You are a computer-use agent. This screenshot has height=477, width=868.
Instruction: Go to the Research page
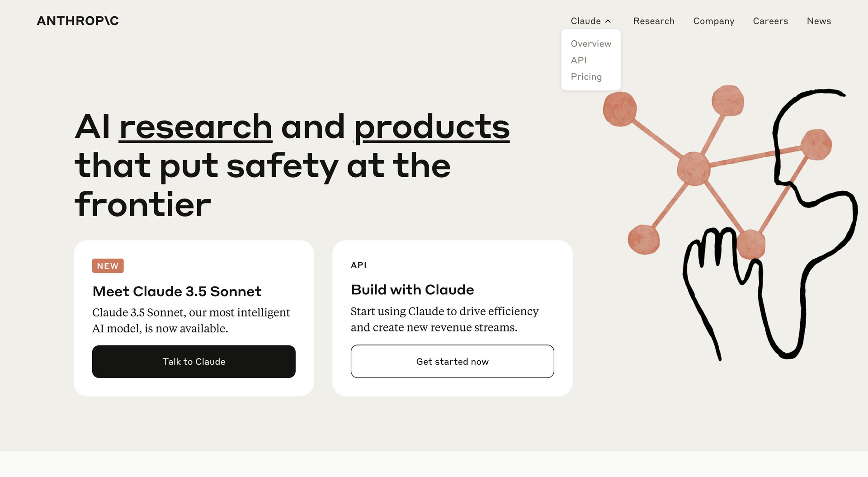[653, 21]
